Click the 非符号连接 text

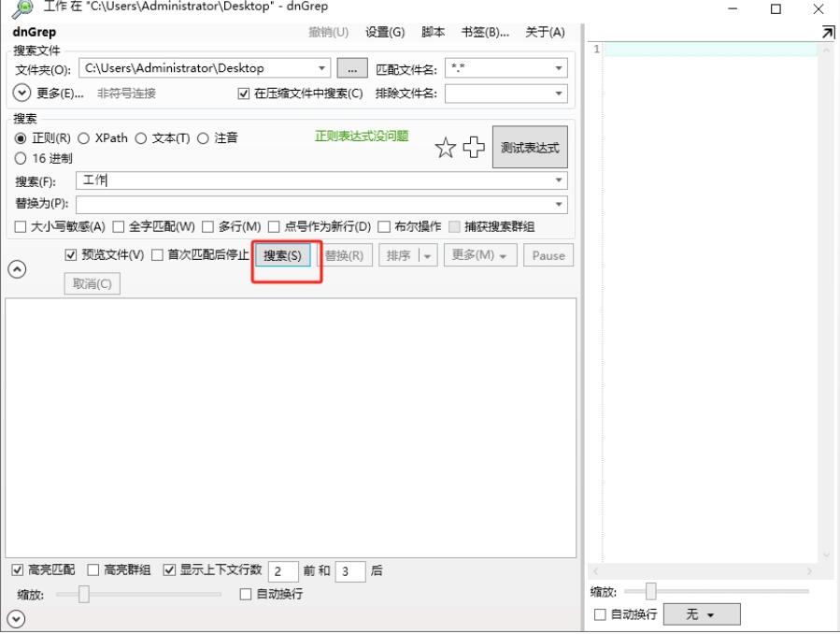(x=126, y=94)
